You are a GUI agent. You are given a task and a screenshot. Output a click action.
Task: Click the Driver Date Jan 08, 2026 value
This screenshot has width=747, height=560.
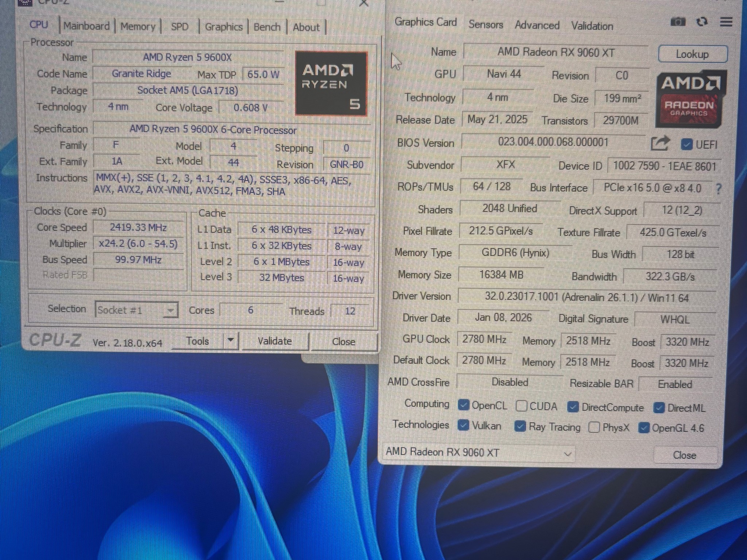(503, 318)
